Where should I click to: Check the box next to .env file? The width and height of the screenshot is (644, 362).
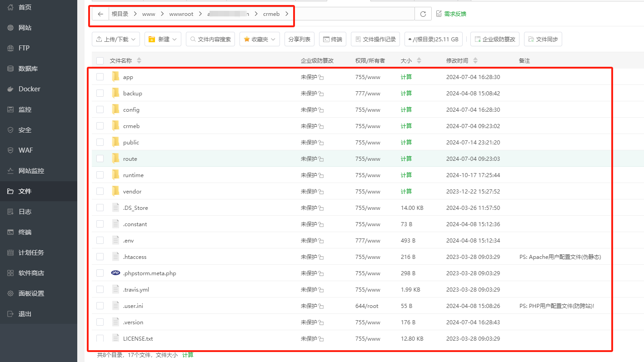[100, 240]
